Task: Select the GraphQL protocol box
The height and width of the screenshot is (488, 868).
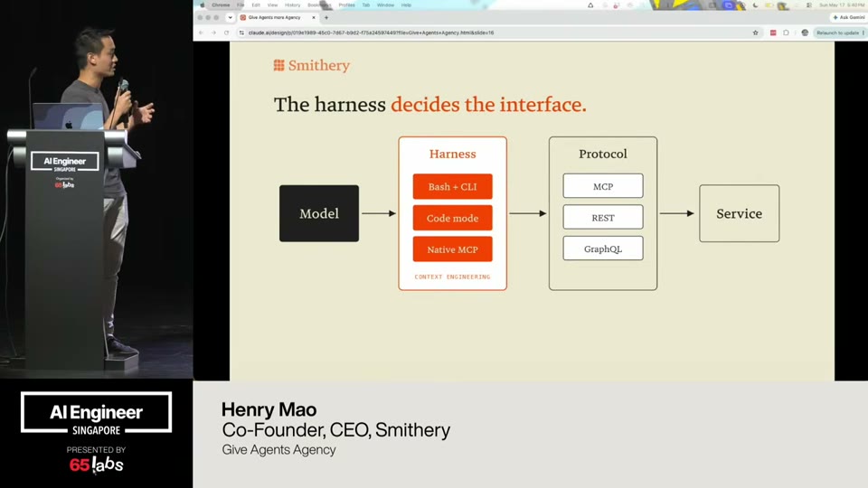Action: click(x=603, y=249)
